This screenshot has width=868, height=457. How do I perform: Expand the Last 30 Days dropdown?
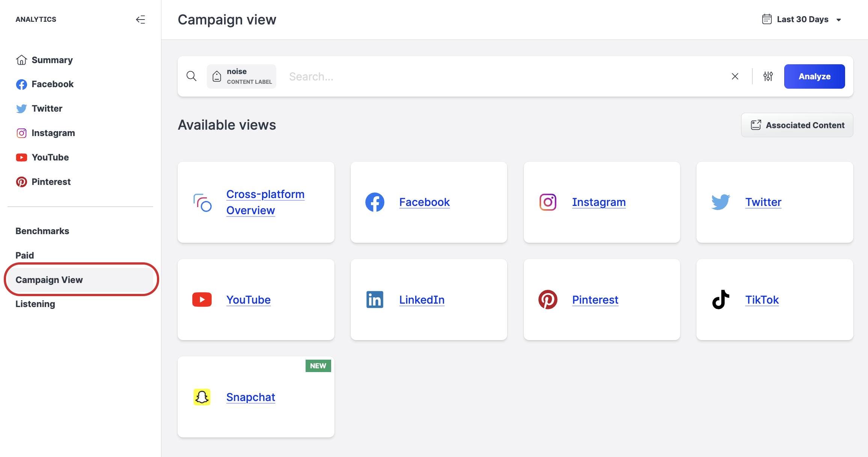click(839, 20)
